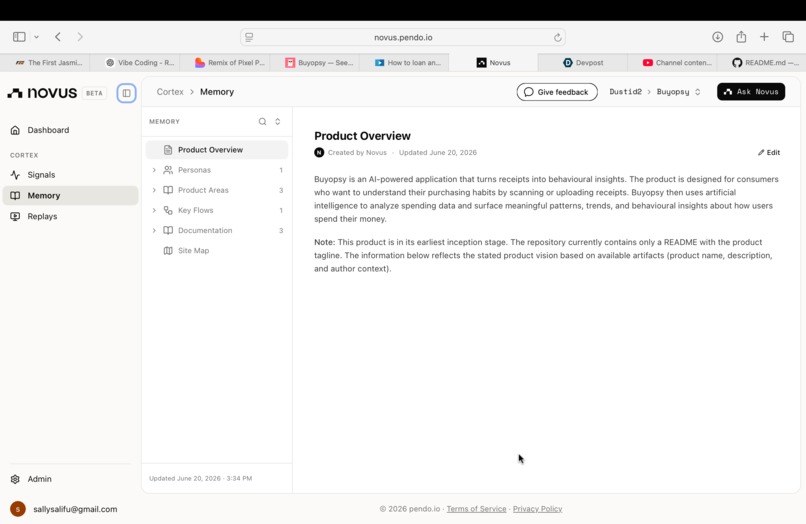Screen dimensions: 806x524
Task: Click the page settings icon in the address bar
Action: [x=249, y=37]
